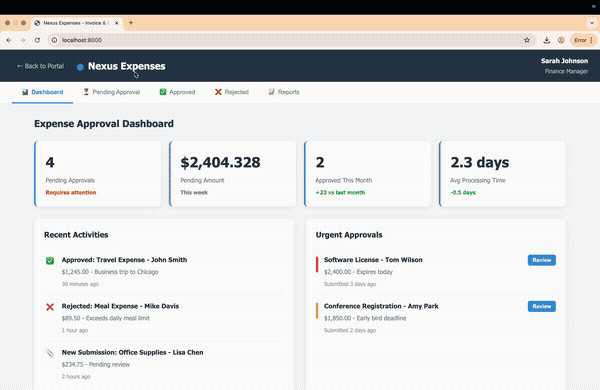Click the browser forward arrow
The height and width of the screenshot is (390, 600).
click(x=23, y=40)
